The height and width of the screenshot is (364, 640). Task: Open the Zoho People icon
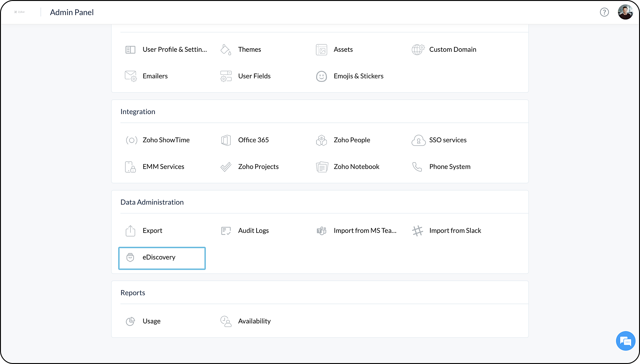pyautogui.click(x=322, y=140)
